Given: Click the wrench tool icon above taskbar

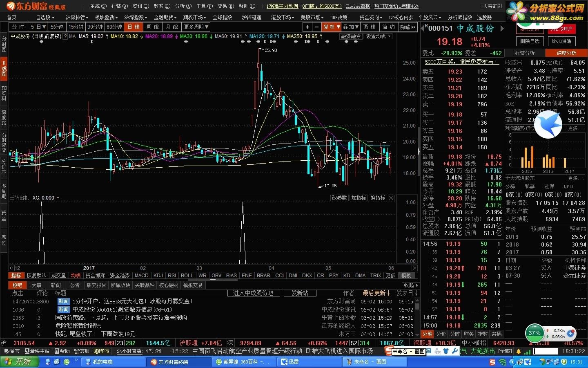Looking at the screenshot, I should coord(454,351).
